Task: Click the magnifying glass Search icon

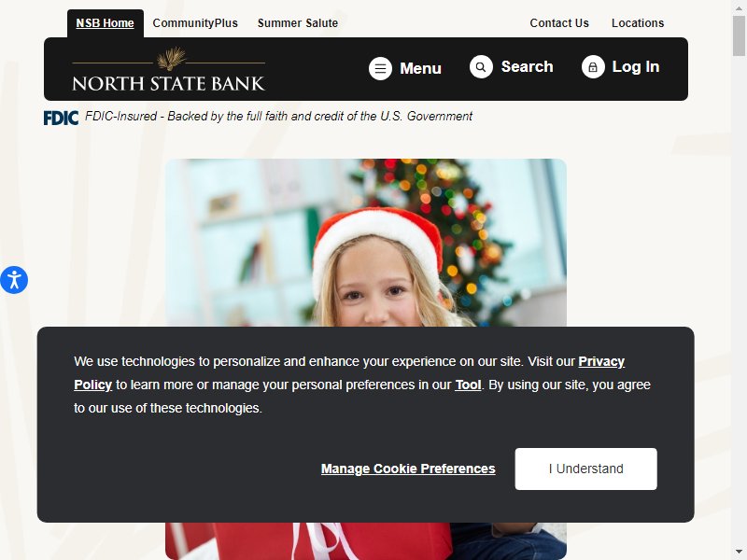Action: coord(481,66)
